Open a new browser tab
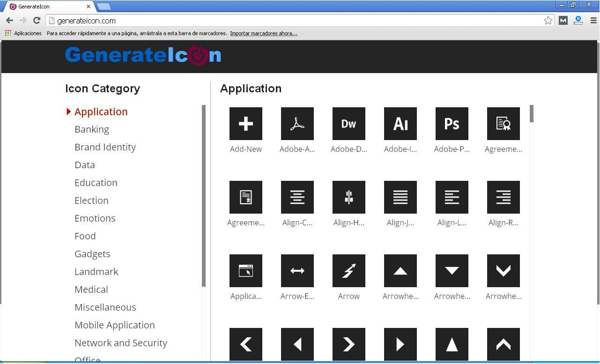 [x=104, y=7]
